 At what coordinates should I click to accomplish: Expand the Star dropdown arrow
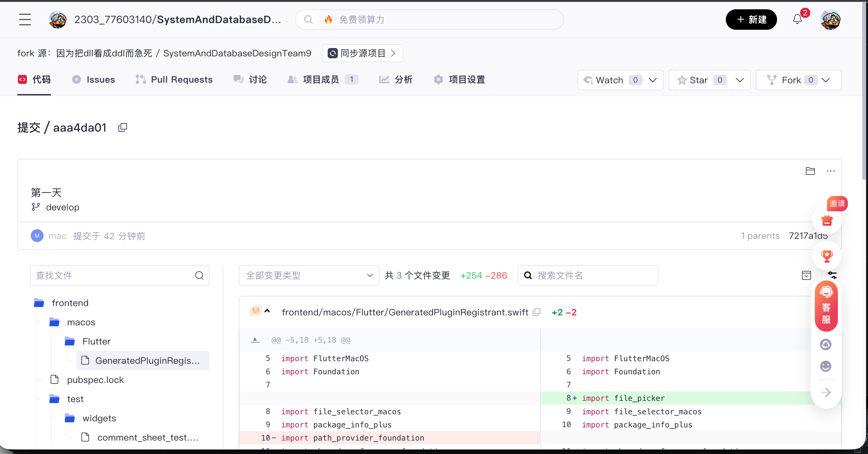740,80
